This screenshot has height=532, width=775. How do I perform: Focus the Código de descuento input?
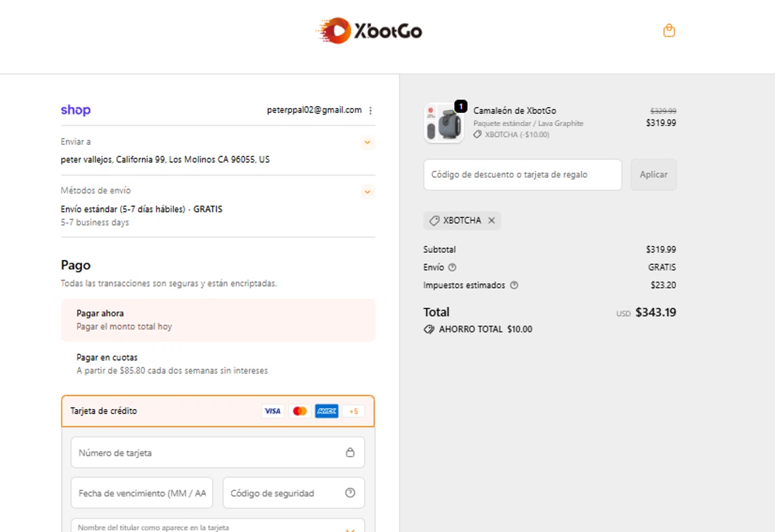click(x=522, y=175)
